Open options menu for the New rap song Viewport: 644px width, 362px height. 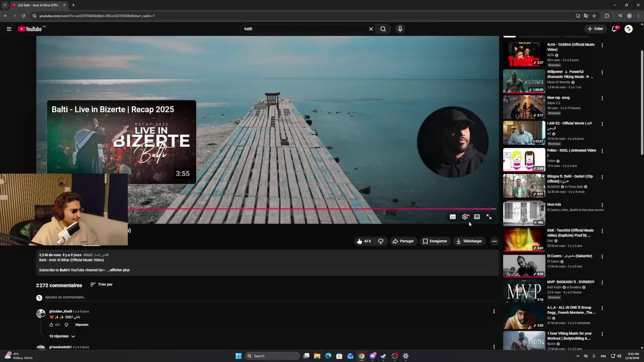click(x=602, y=99)
